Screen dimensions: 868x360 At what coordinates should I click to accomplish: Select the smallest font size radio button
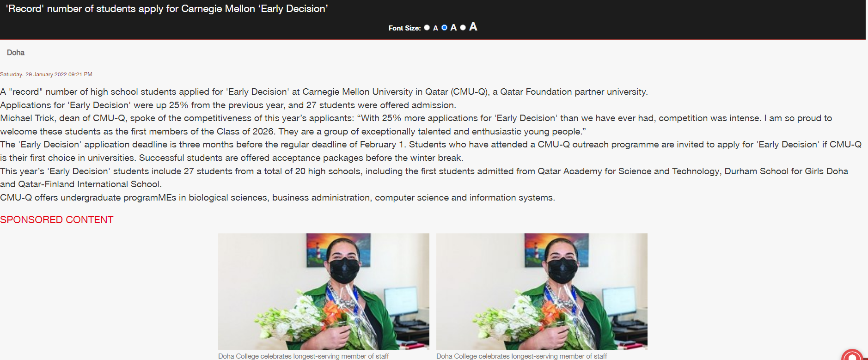427,28
